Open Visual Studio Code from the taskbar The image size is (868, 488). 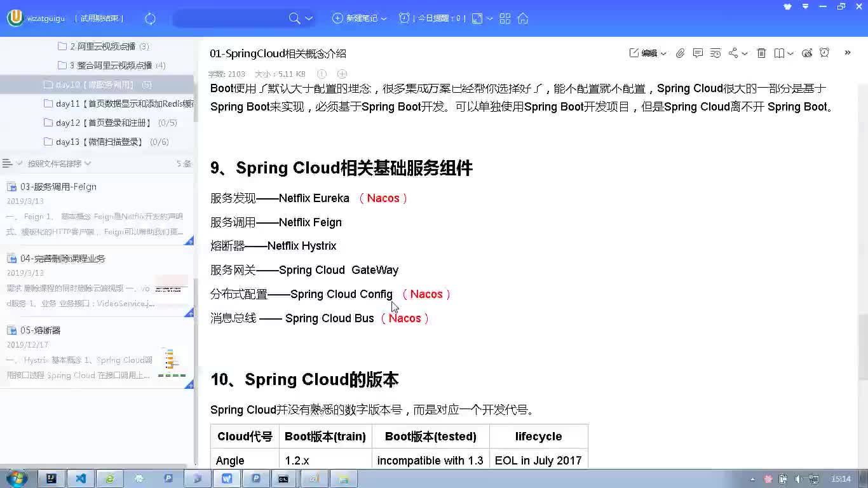(x=81, y=478)
